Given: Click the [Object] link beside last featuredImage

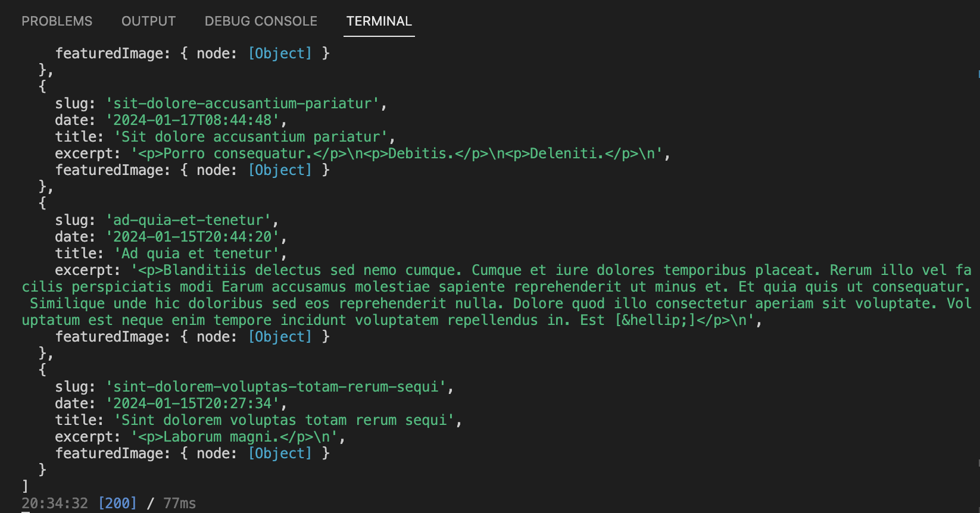Looking at the screenshot, I should 280,453.
